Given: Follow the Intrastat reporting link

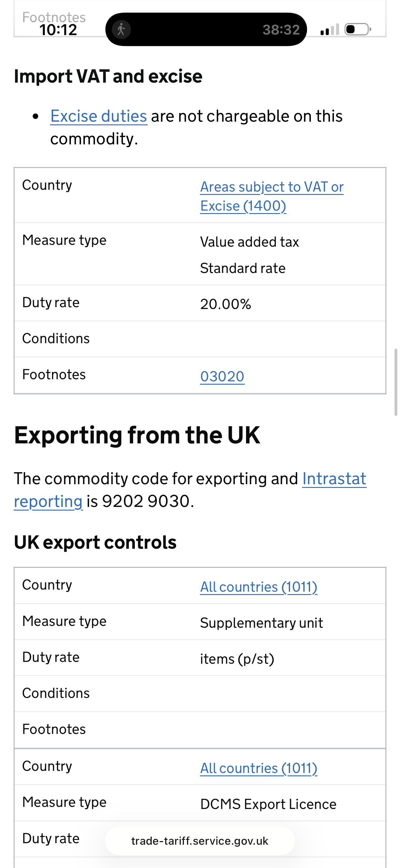Looking at the screenshot, I should (x=334, y=479).
